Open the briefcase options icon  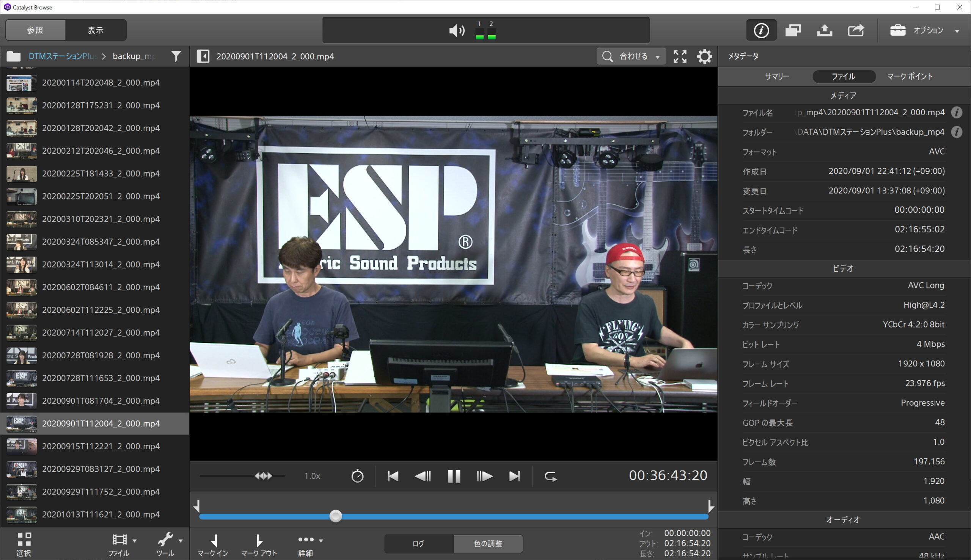(x=897, y=30)
